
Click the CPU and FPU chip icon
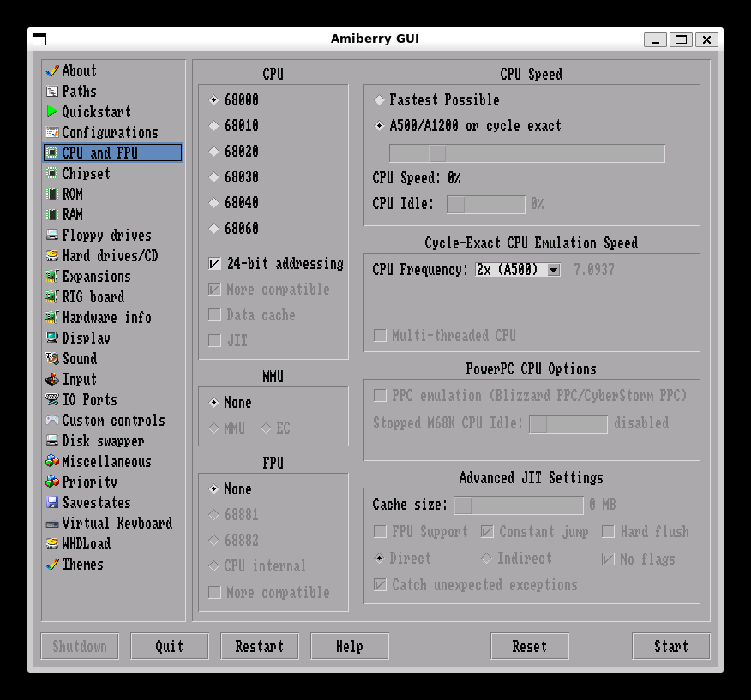pyautogui.click(x=52, y=153)
